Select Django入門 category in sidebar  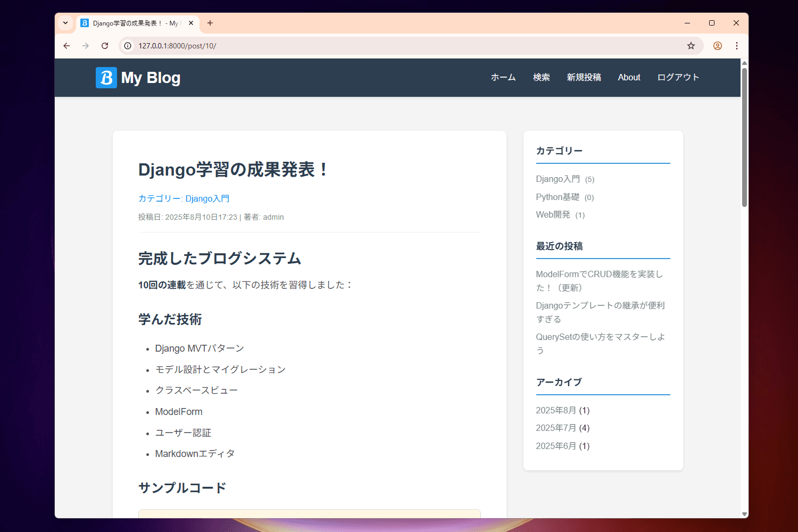(x=558, y=179)
